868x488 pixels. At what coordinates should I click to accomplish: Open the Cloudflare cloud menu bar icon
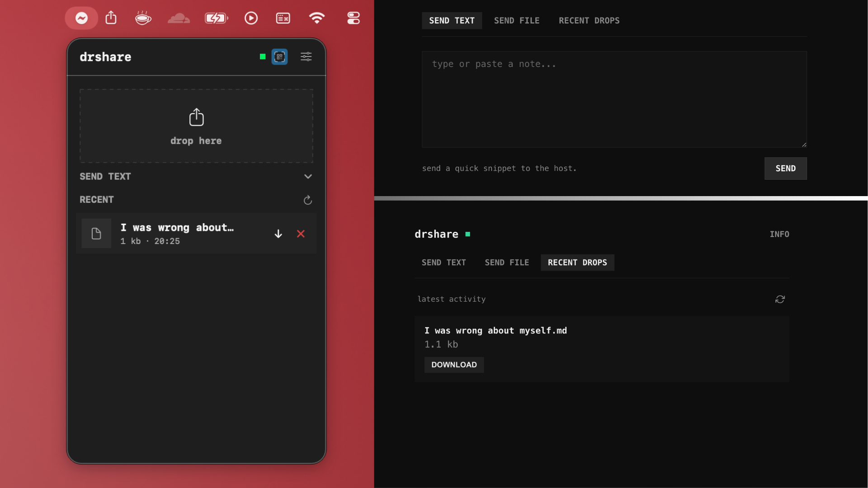tap(179, 19)
